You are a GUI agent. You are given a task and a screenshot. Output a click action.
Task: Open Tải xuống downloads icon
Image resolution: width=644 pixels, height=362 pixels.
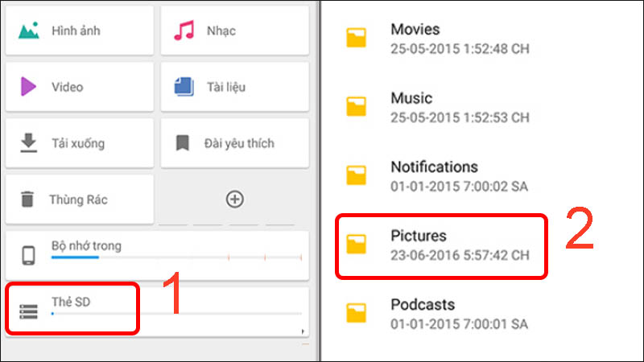[29, 143]
